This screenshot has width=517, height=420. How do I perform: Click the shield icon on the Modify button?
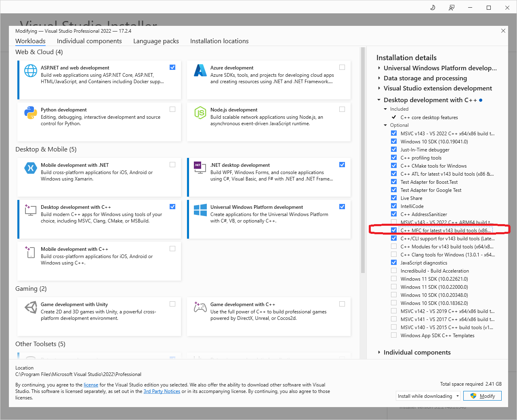[473, 396]
